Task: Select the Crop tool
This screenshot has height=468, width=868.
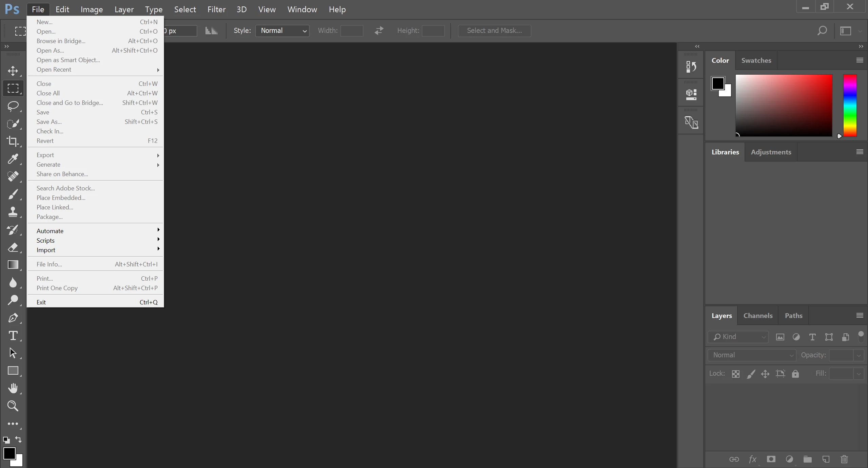Action: (x=13, y=141)
